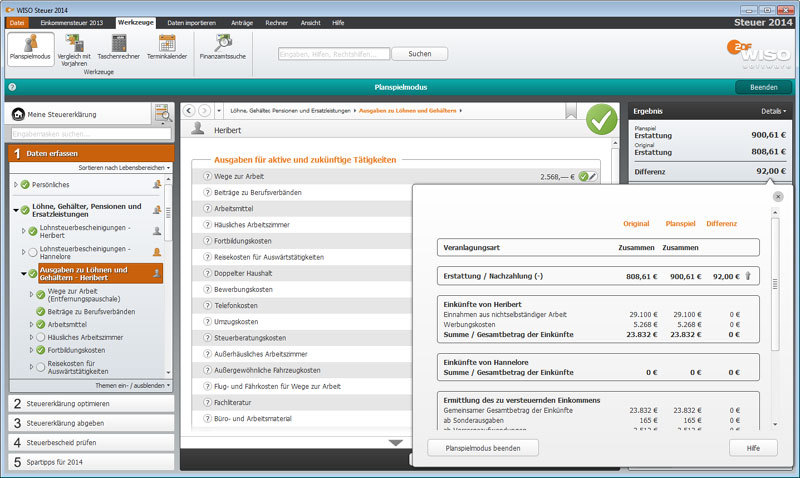Viewport: 800px width, 478px height.
Task: Click the popup vertical scrollbar grip
Action: point(775,284)
